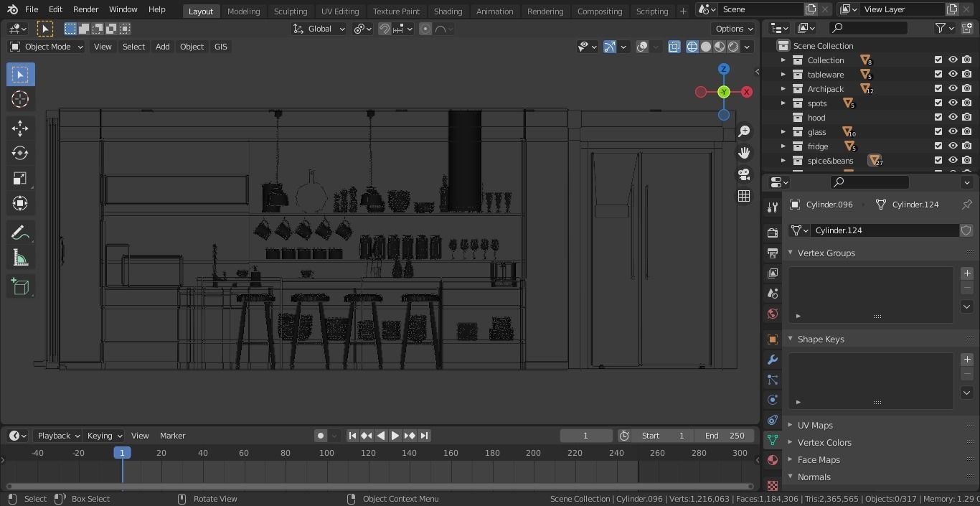Select the Move tool

coord(20,128)
